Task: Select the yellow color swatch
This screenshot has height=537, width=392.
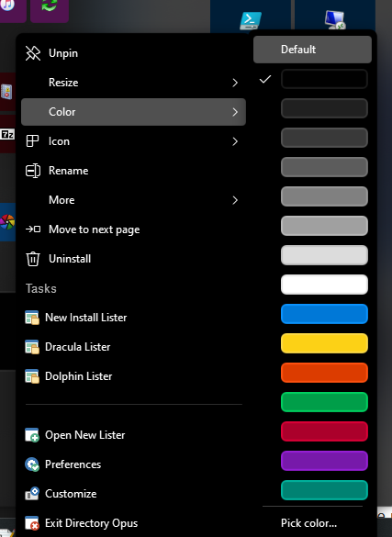Action: click(x=324, y=343)
